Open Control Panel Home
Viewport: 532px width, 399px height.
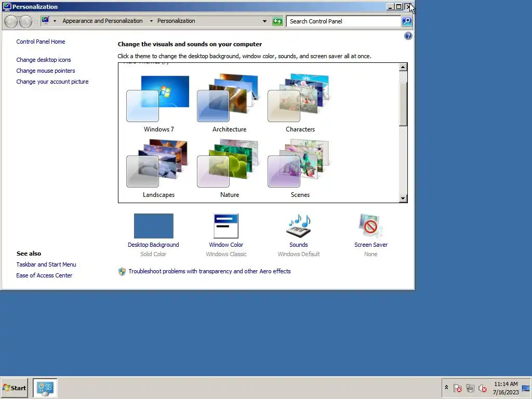[41, 42]
